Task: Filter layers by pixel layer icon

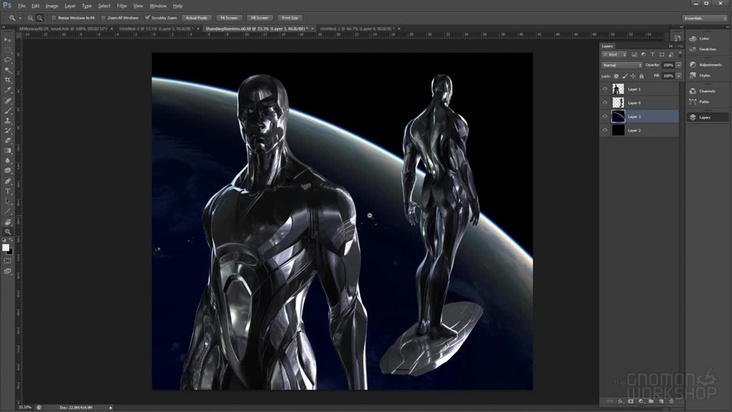Action: point(634,55)
